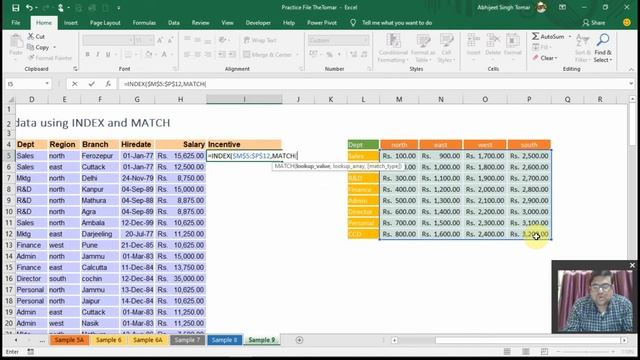Click the Clear eraser icon
Viewport: 640px width, 360px height.
tap(535, 58)
